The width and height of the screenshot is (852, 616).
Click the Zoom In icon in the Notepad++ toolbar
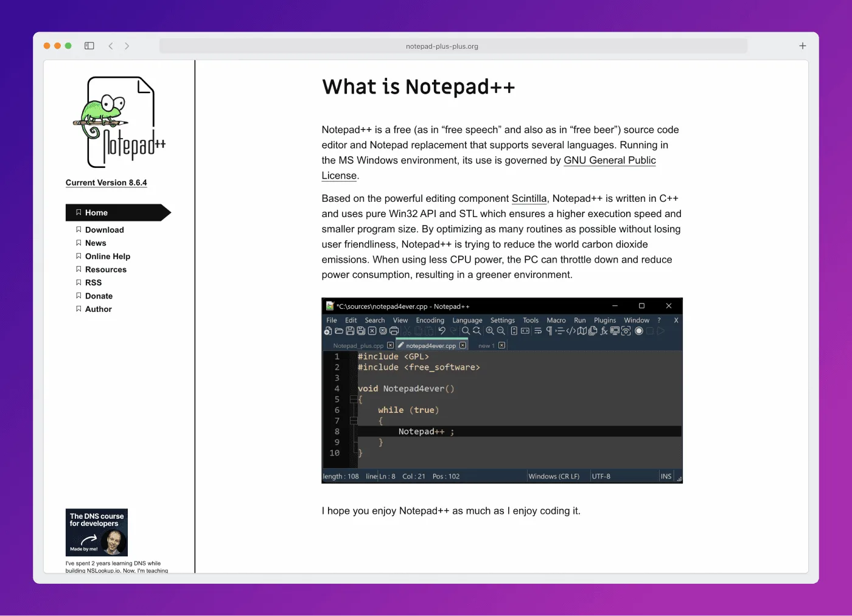point(490,331)
